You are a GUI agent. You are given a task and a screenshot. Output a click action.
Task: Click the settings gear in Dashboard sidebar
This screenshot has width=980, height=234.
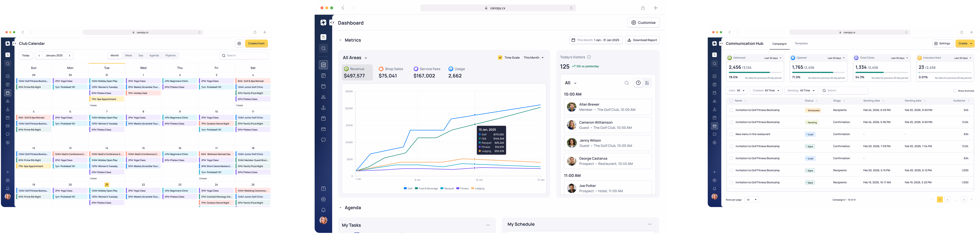point(323,199)
